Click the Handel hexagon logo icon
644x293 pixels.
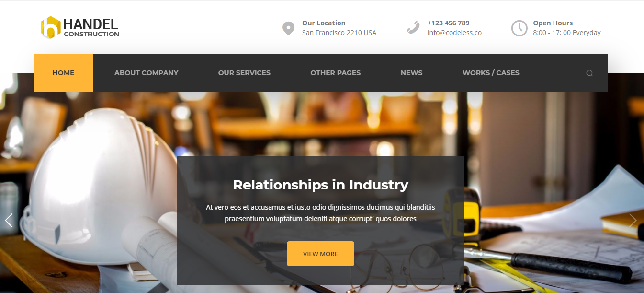click(x=50, y=27)
